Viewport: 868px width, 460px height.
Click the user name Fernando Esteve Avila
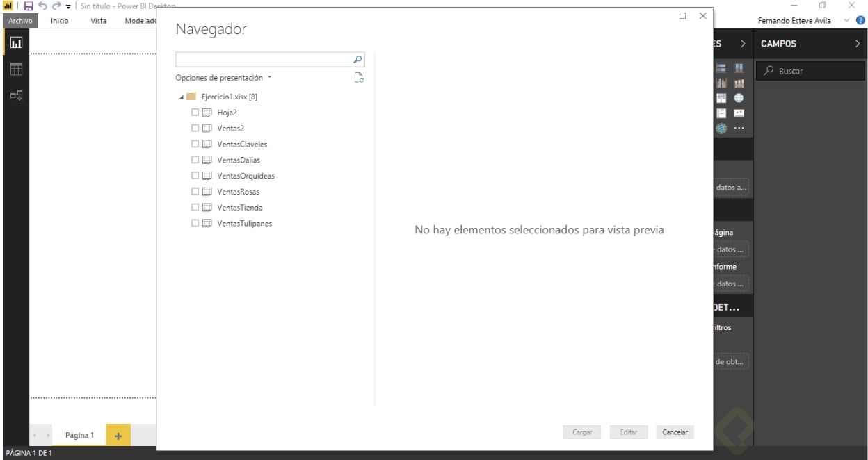[794, 21]
